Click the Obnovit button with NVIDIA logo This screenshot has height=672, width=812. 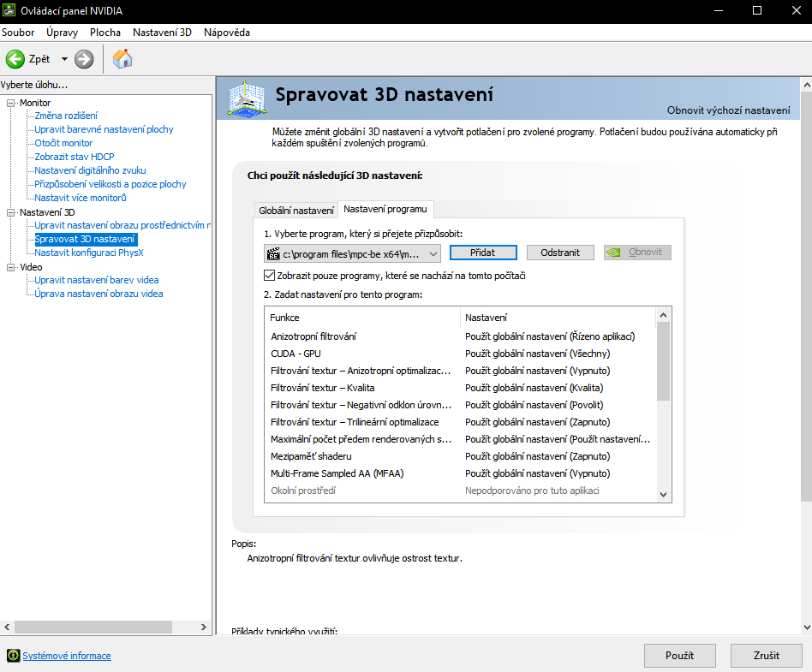tap(637, 253)
